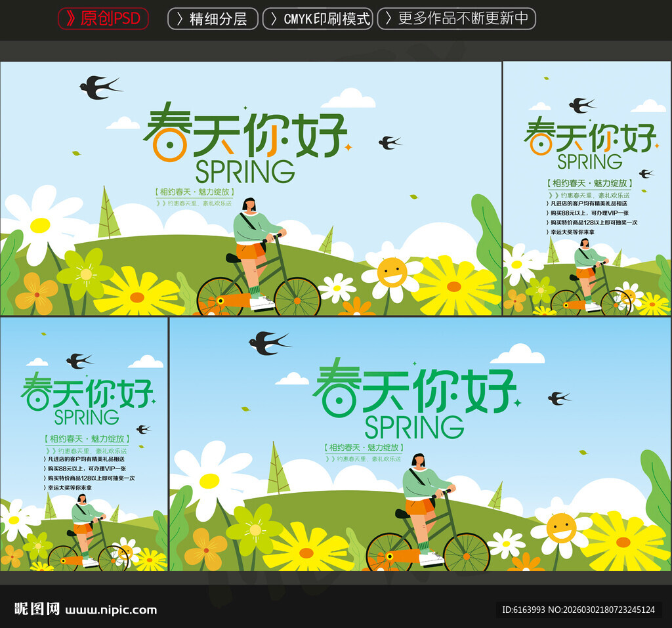Open the tall all-green vertical poster thumbnail

click(x=84, y=444)
